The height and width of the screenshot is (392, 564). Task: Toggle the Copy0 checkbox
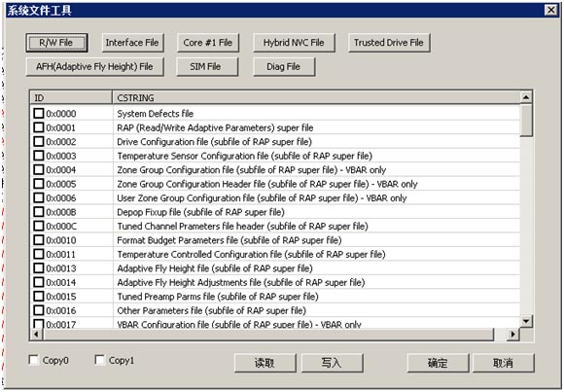(x=34, y=360)
